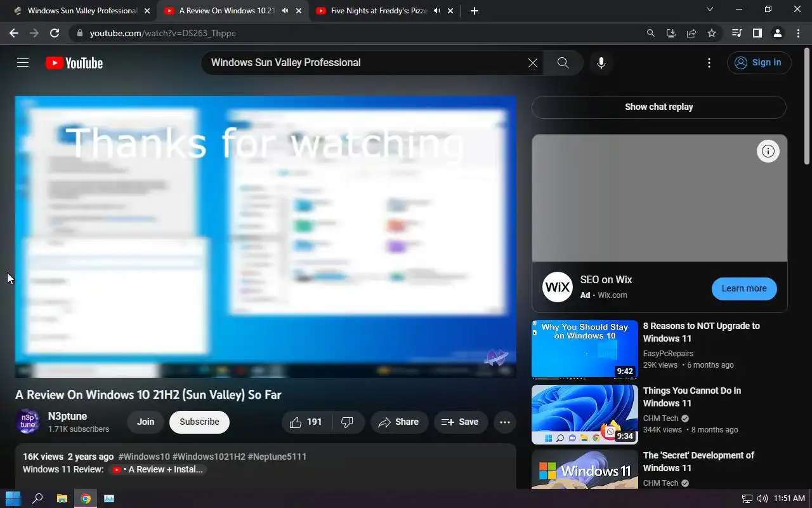Viewport: 812px width, 508px height.
Task: Open media controls in Chrome toolbar
Action: pyautogui.click(x=737, y=33)
